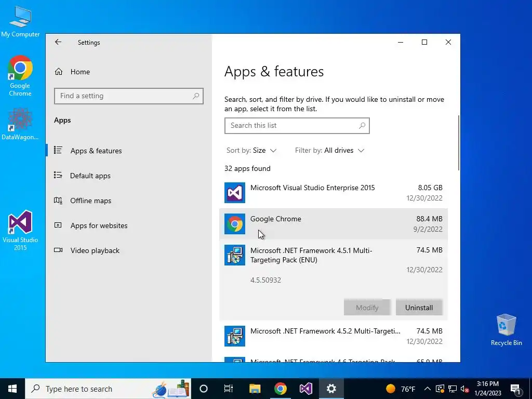This screenshot has width=532, height=399.
Task: Select the Recycle Bin desktop icon
Action: [506, 330]
